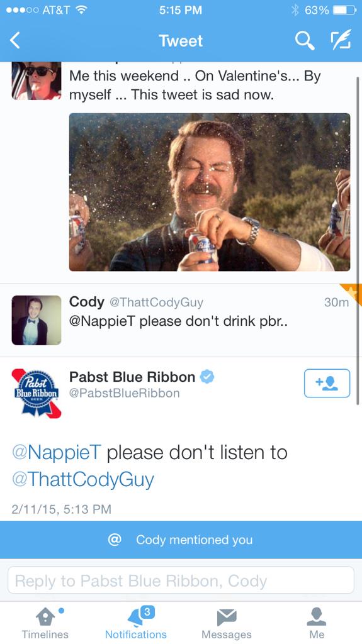Tap the @PabstBlueRibbon handle

[x=124, y=393]
